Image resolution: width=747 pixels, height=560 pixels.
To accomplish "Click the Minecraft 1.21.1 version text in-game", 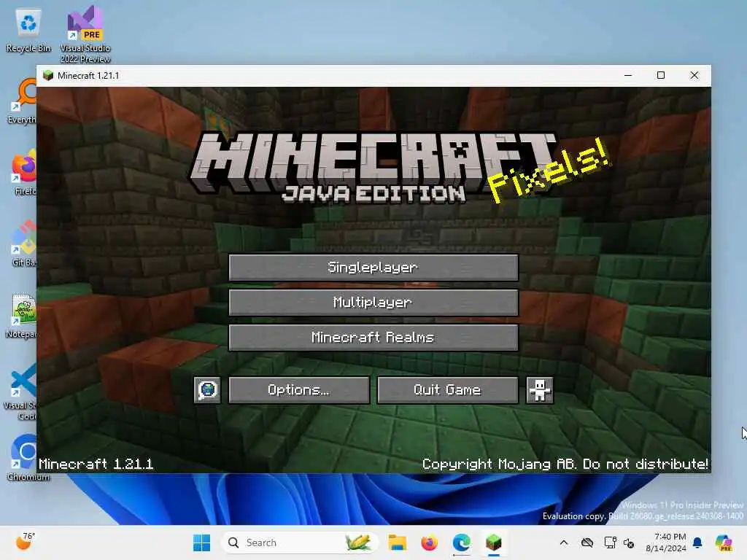I will point(96,464).
